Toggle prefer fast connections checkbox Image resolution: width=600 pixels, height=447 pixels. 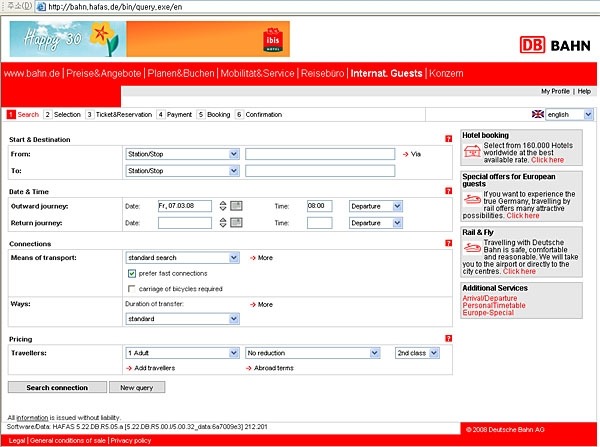tap(132, 273)
